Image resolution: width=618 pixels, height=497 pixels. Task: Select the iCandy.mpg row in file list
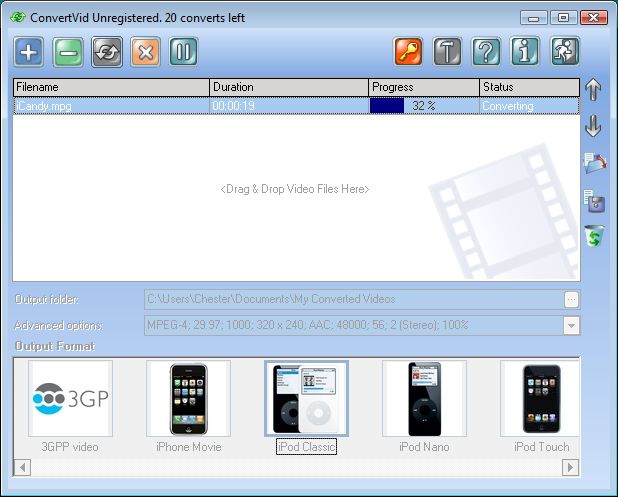tap(110, 106)
